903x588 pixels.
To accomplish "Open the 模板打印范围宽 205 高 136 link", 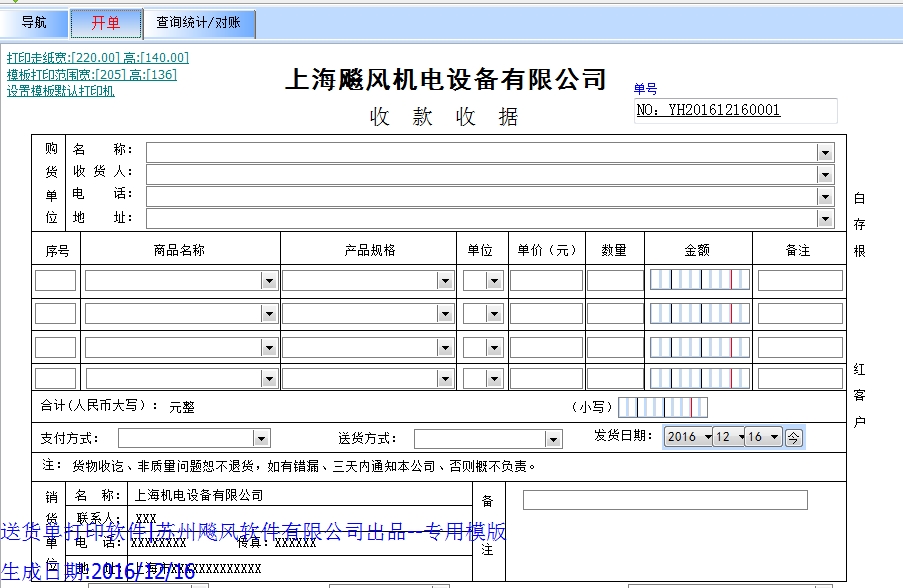I will 92,74.
